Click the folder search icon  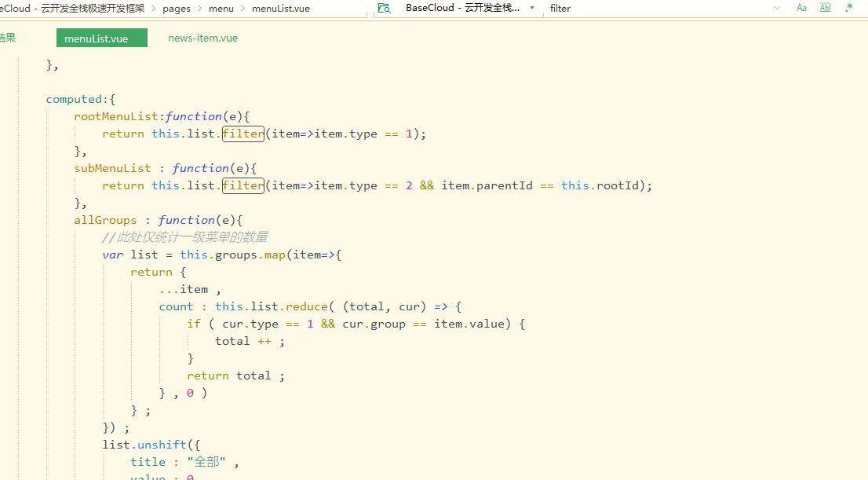[x=384, y=9]
